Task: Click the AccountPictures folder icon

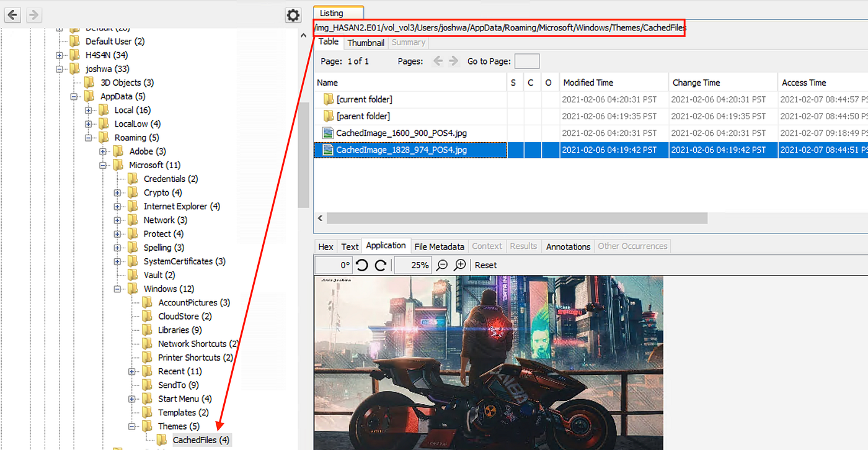Action: click(147, 302)
